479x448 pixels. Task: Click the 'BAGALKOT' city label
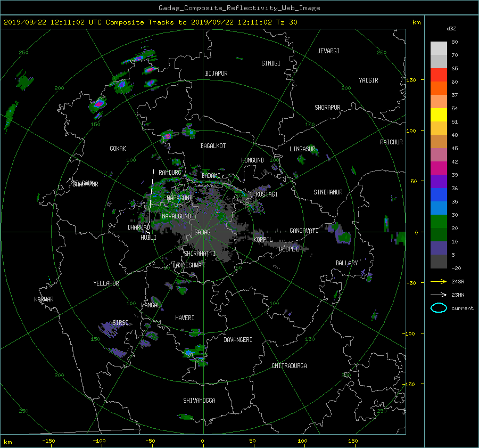click(x=213, y=146)
